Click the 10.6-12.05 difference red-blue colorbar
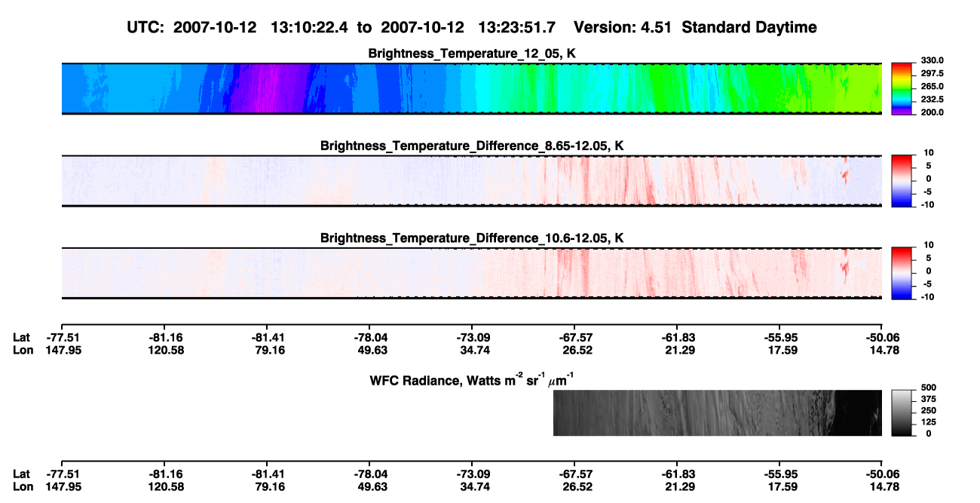 point(902,273)
